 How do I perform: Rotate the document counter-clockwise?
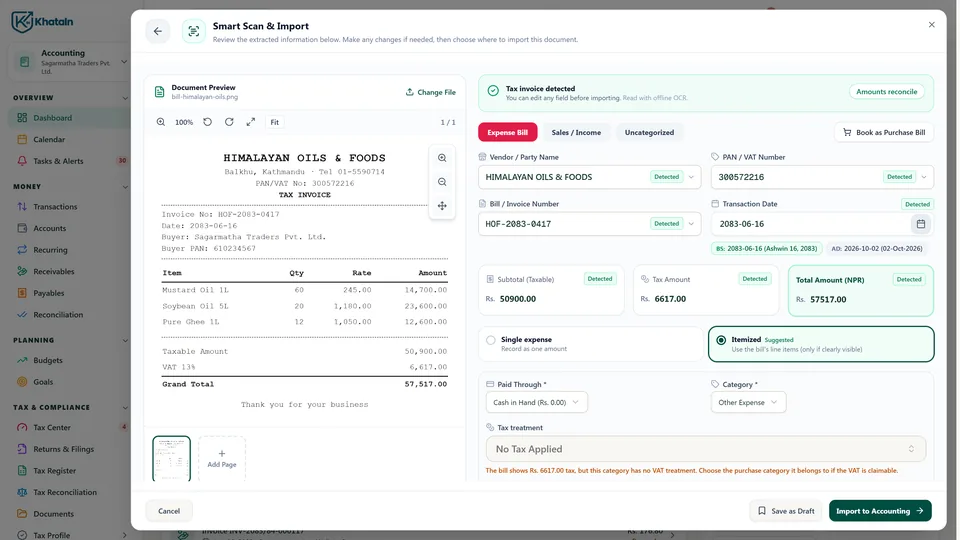pos(208,122)
